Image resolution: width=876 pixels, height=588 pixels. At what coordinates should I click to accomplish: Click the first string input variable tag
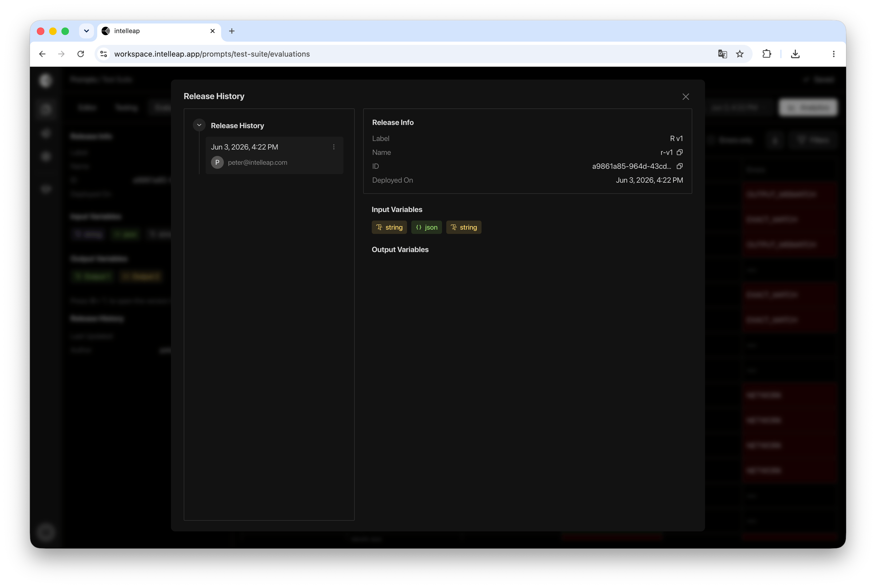389,227
